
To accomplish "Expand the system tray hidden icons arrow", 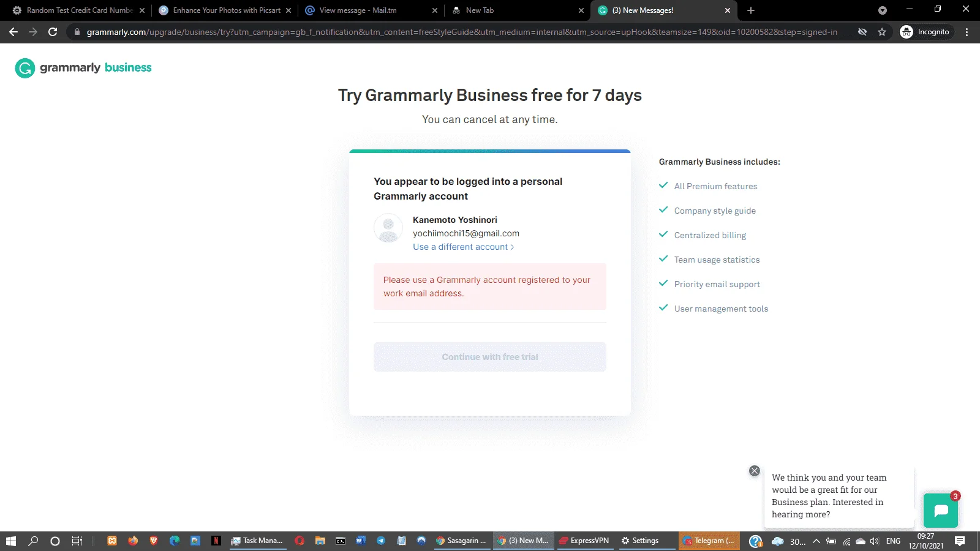I will tap(816, 541).
